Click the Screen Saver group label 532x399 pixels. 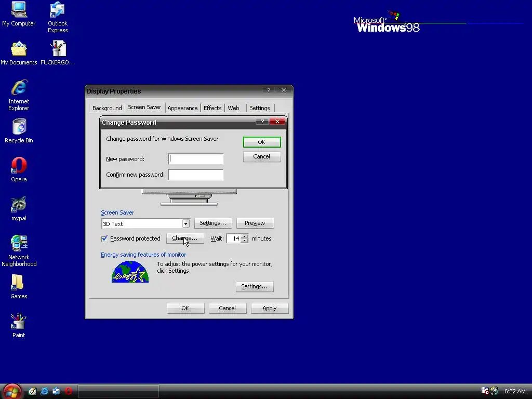coord(117,212)
